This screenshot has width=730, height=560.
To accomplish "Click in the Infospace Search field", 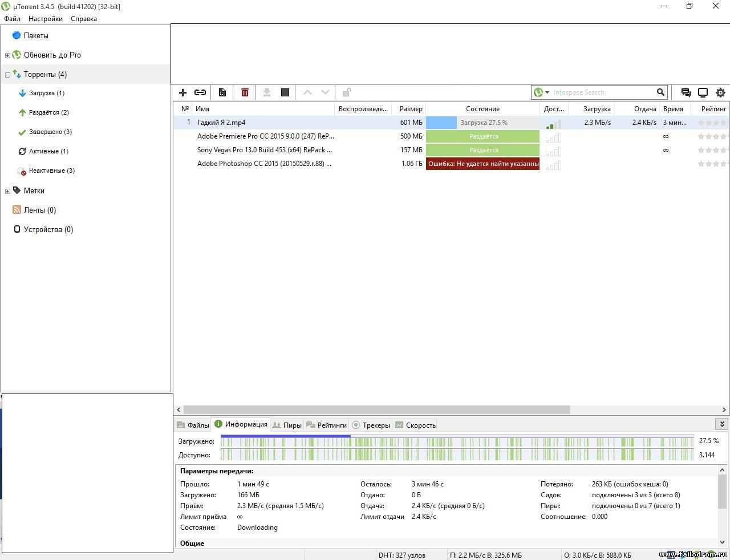I will [x=603, y=92].
